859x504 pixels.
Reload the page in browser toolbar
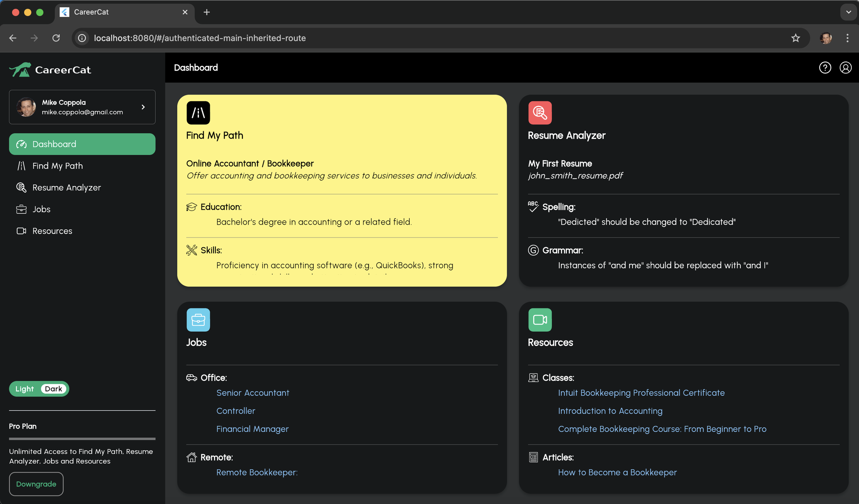pos(56,38)
